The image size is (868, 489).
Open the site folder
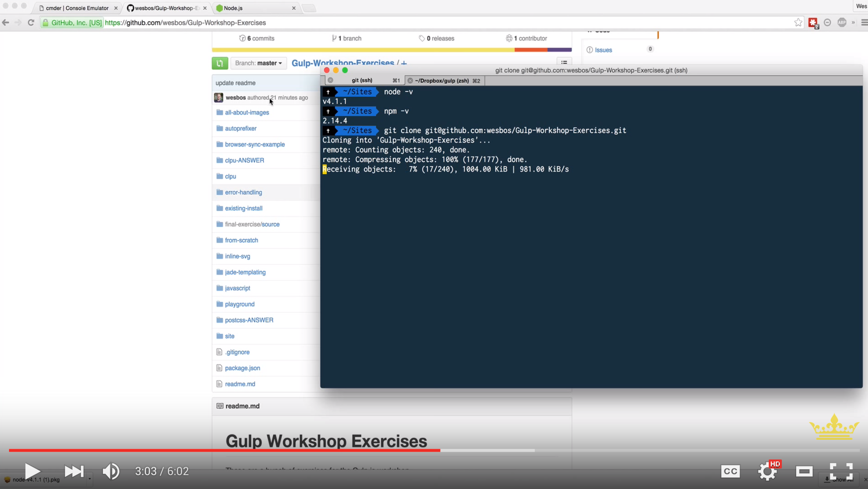[x=230, y=336]
